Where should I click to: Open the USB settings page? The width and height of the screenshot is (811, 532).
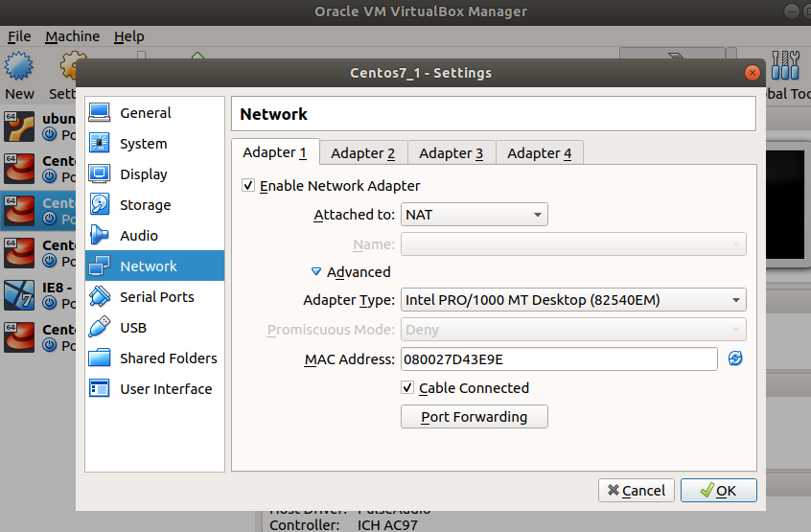[x=132, y=328]
